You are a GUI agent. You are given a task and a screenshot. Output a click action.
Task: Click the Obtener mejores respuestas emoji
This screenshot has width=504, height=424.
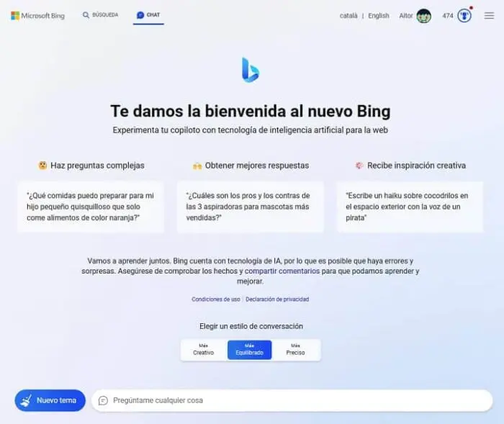pos(197,166)
